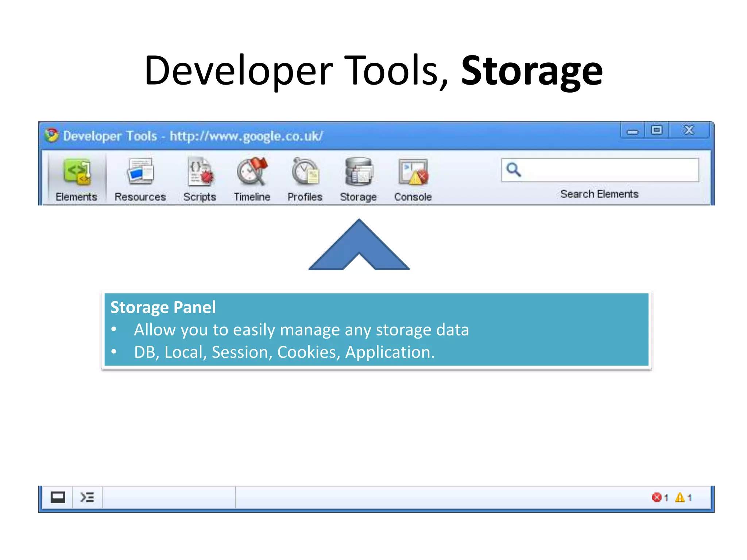
Task: Minimize the Developer Tools window
Action: [632, 131]
